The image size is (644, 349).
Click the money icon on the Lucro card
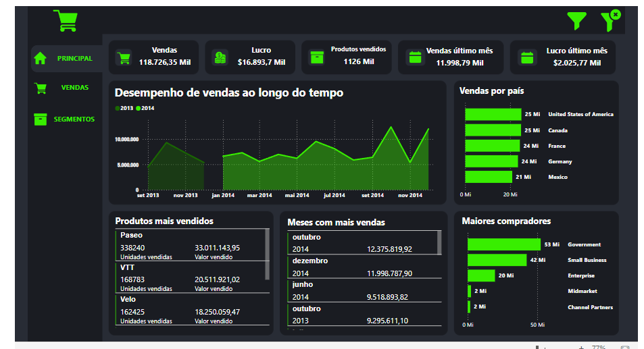click(220, 57)
